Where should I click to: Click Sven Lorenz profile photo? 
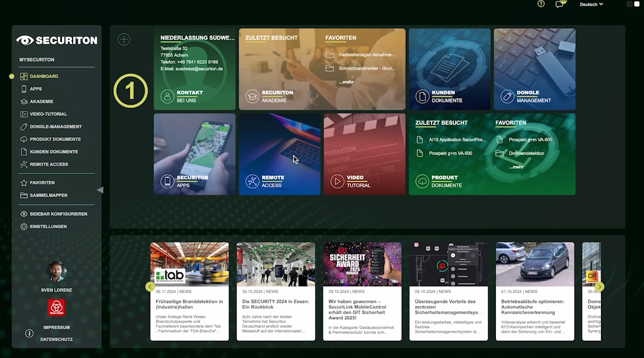(56, 271)
